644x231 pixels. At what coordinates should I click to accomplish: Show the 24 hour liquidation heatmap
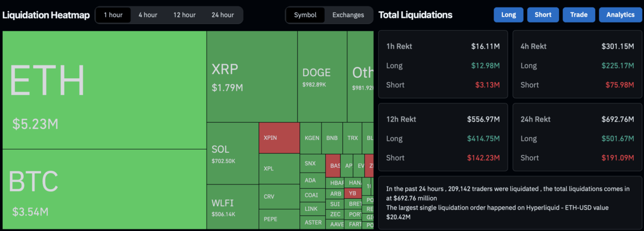[x=223, y=15]
